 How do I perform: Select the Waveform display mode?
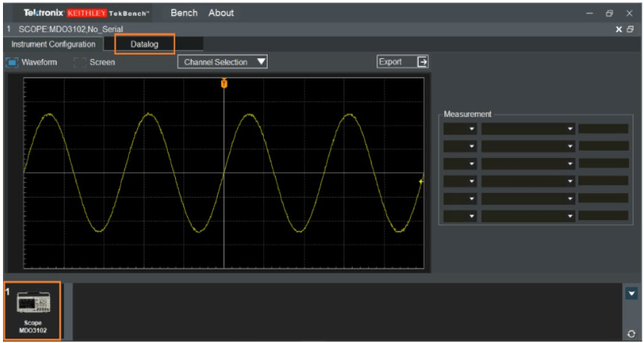[x=31, y=63]
